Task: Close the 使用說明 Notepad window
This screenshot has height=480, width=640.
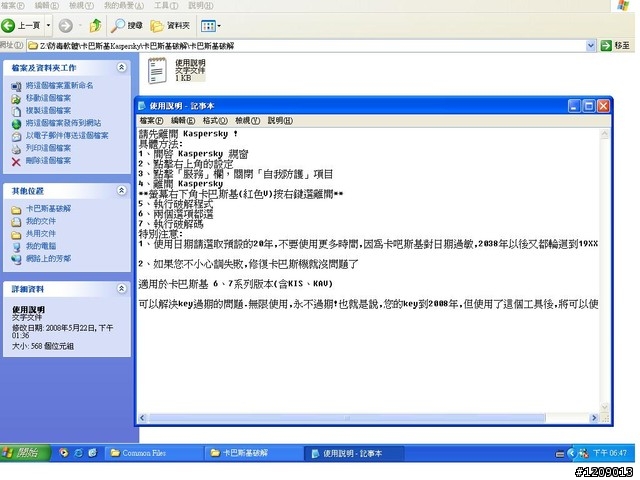Action: (x=603, y=106)
